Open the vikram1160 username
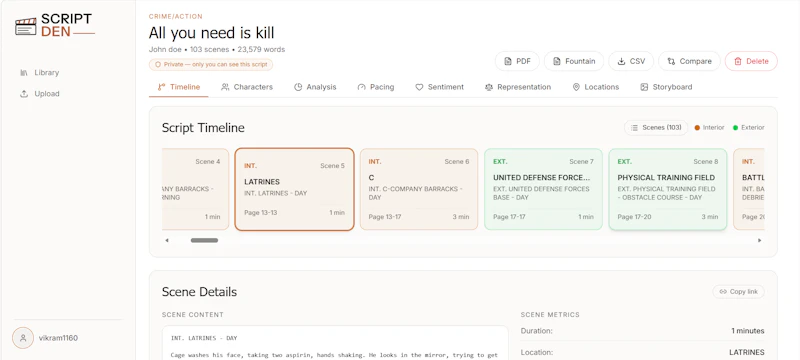The width and height of the screenshot is (800, 360). 58,338
